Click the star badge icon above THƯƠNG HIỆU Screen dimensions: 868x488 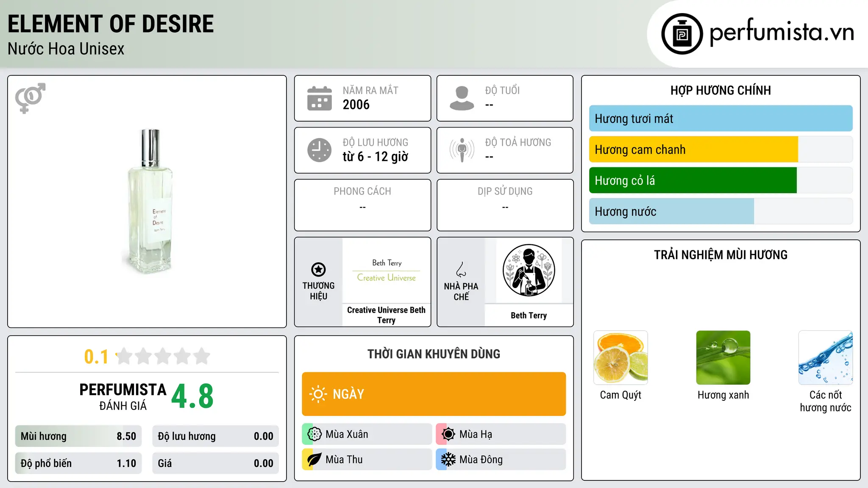point(318,269)
